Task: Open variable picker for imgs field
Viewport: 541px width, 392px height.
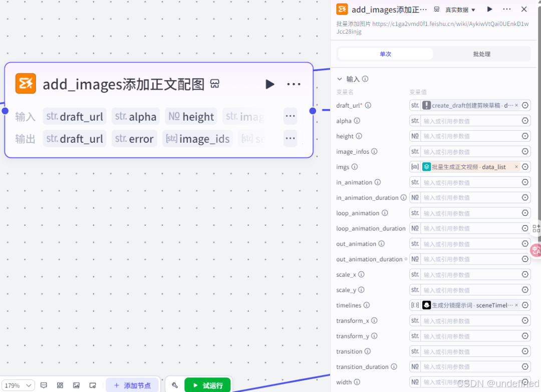Action: click(x=525, y=167)
